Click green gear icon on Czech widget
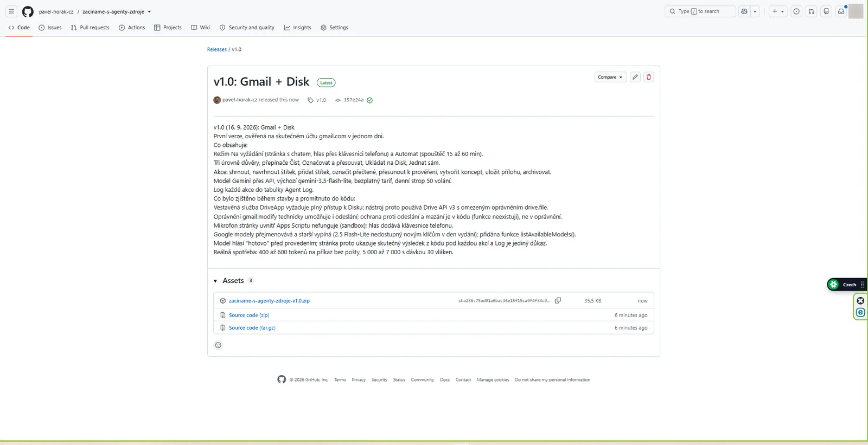868x445 pixels. click(834, 285)
